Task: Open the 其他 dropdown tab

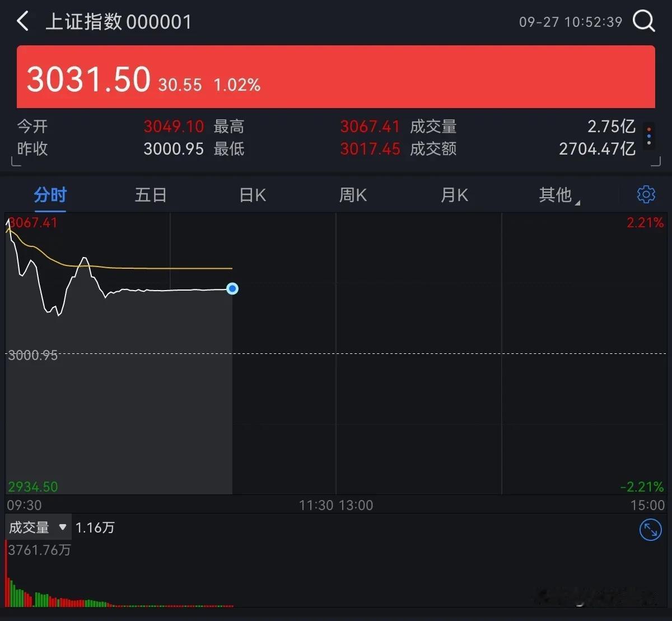Action: (x=559, y=195)
